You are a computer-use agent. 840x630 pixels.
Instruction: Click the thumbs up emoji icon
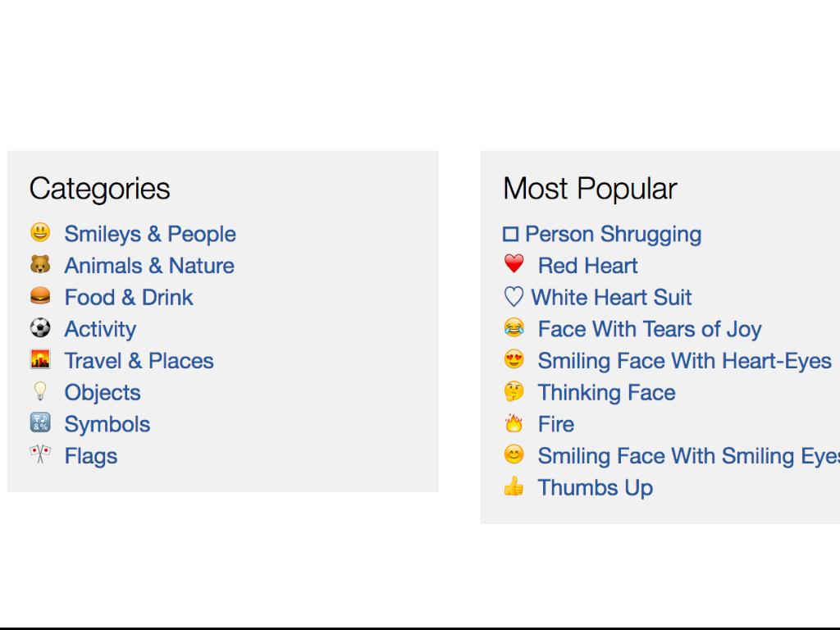point(514,486)
